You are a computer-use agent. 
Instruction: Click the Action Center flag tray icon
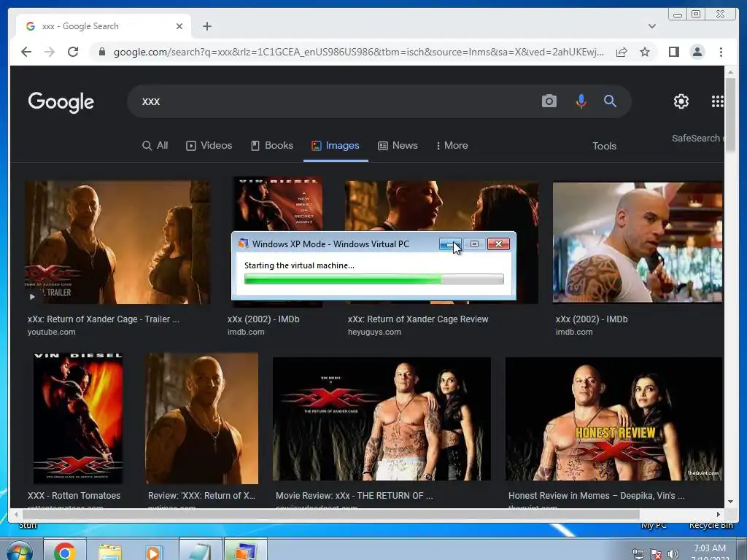coord(656,554)
